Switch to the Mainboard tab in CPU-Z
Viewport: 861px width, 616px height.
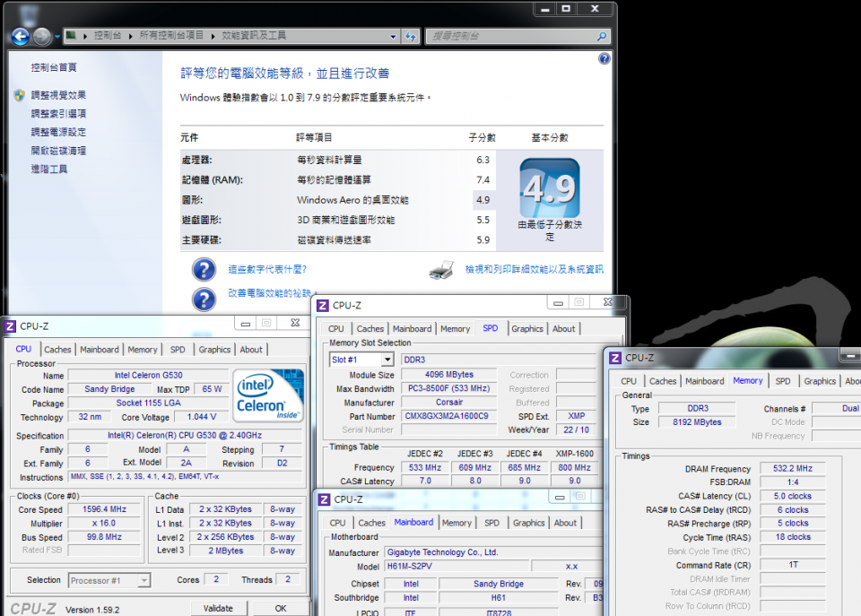100,349
